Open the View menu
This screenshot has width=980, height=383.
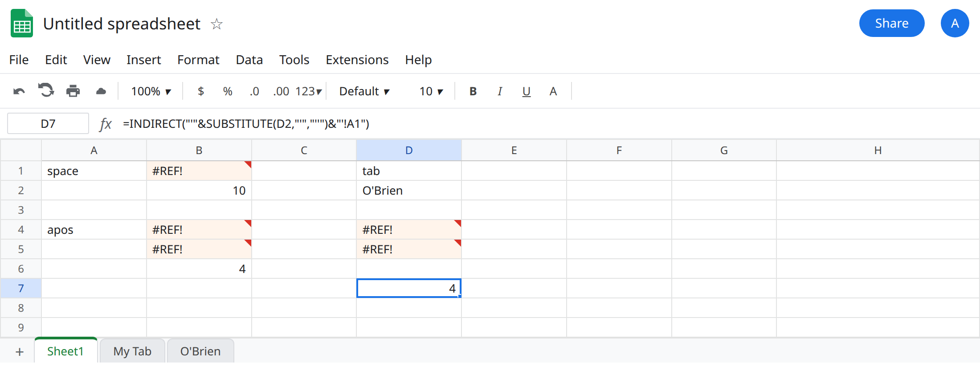[x=97, y=60]
